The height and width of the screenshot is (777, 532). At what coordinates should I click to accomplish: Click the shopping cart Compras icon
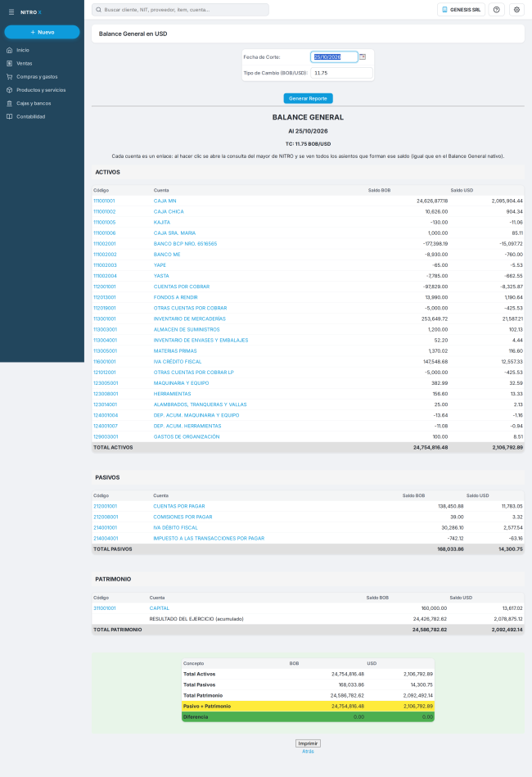[9, 77]
